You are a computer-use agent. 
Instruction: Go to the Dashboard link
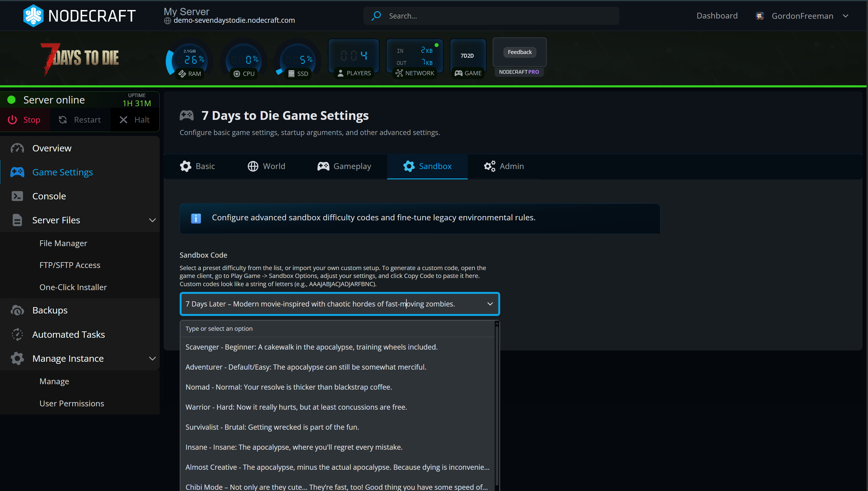coord(717,16)
